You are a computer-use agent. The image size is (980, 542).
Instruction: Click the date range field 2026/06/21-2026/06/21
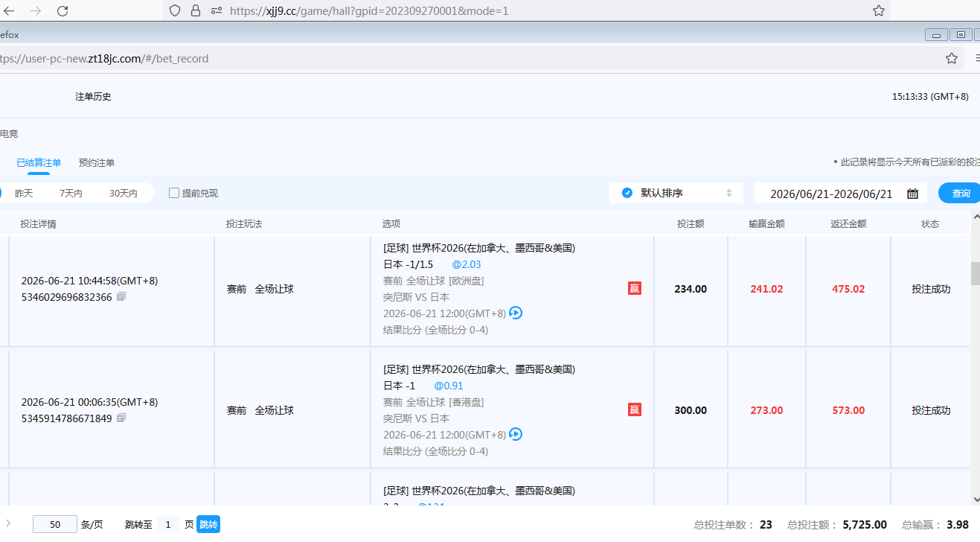841,194
